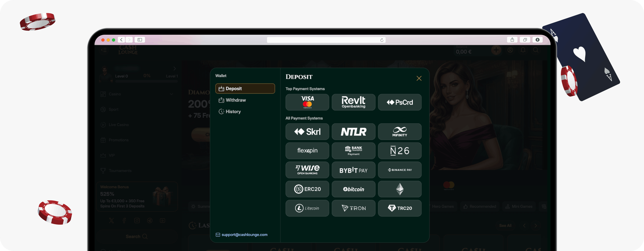
Task: Select TRON payment tile
Action: point(354,208)
